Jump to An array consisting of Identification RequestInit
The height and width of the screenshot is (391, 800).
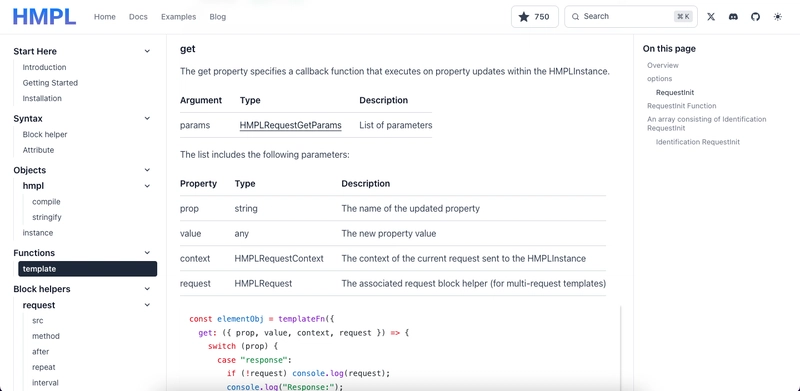coord(707,124)
